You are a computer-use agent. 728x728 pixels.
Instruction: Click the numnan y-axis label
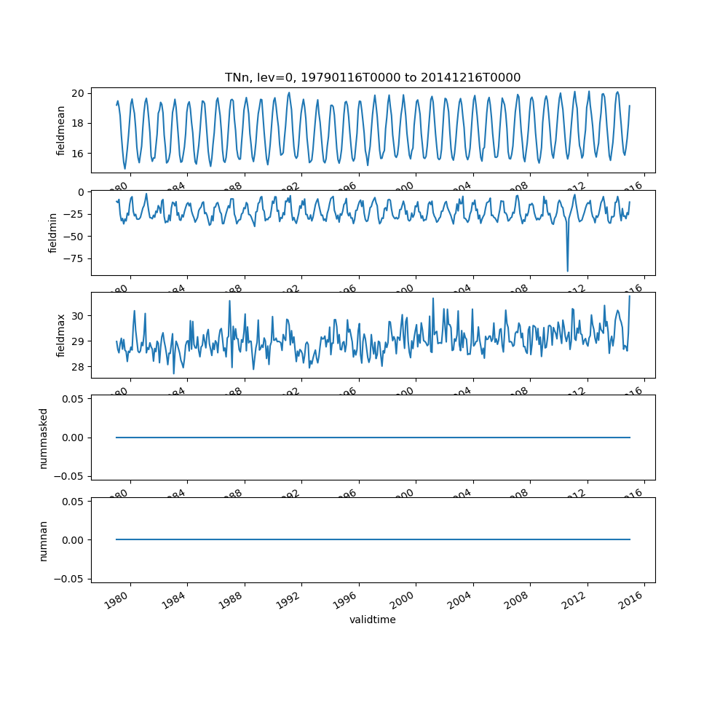[43, 540]
